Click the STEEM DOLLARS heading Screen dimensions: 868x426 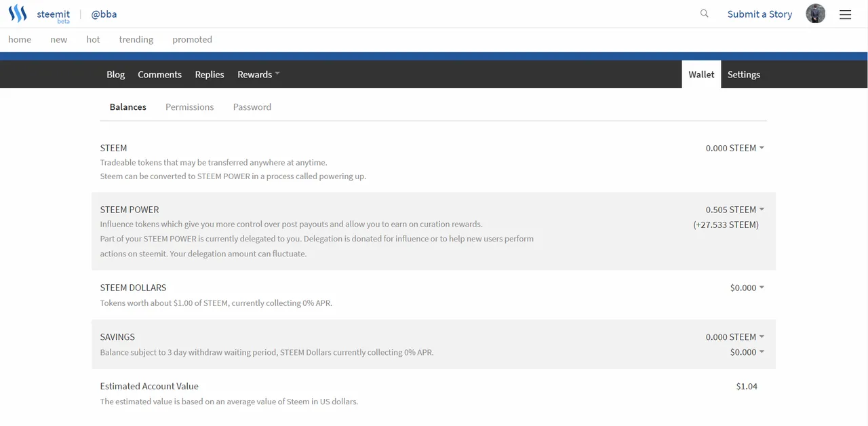click(x=133, y=288)
